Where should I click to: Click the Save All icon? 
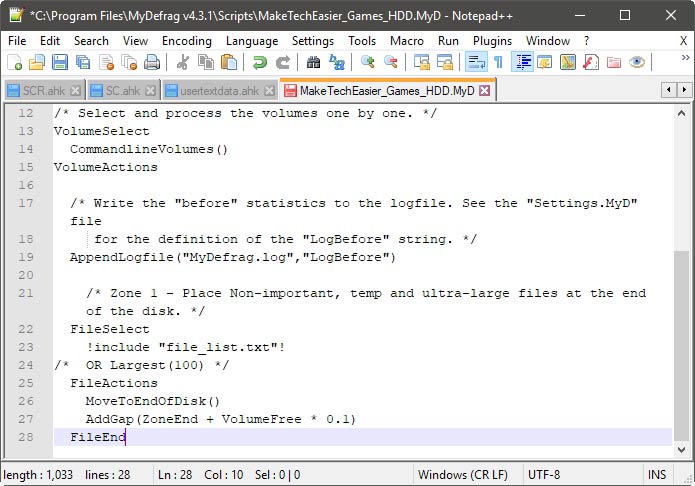(83, 63)
